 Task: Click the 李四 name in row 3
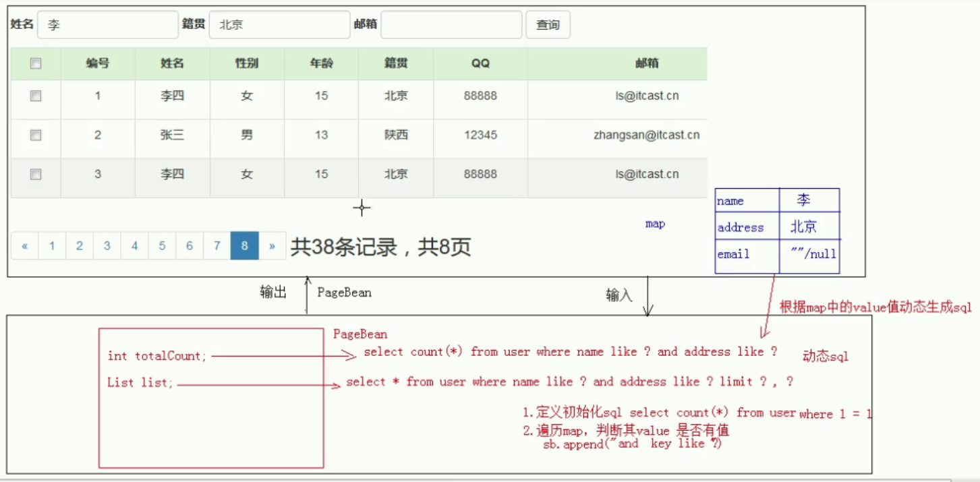pos(172,175)
